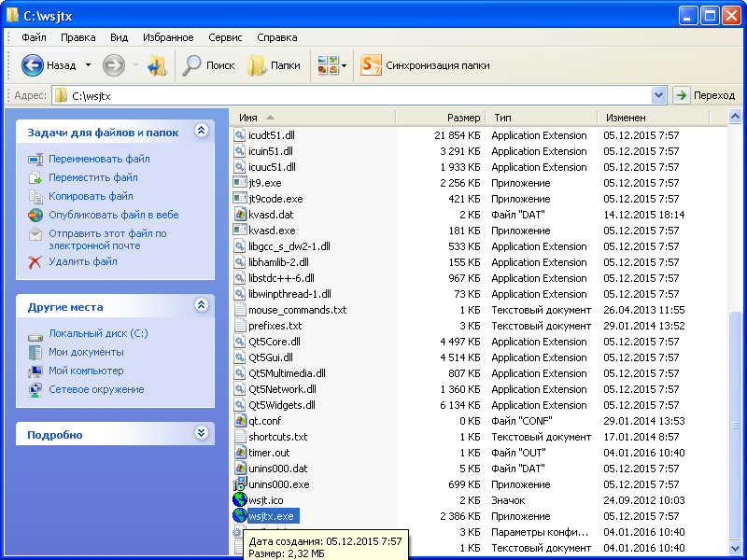Open the Файл menu
Screen dimensions: 747x560
(x=34, y=37)
